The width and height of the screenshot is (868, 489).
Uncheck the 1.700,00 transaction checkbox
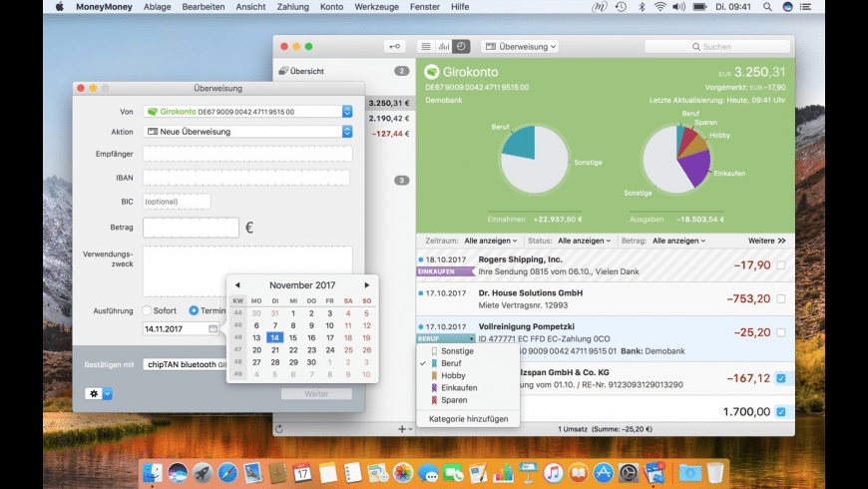tap(780, 412)
